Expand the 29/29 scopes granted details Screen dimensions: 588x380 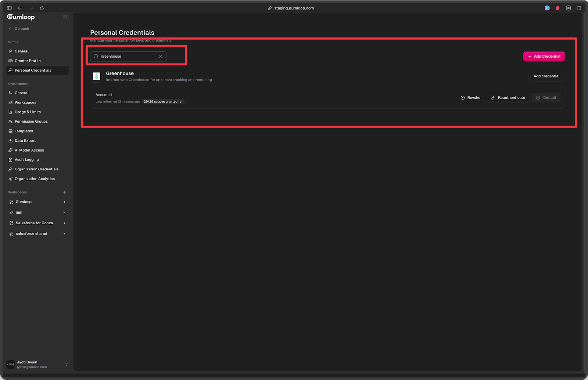click(x=163, y=102)
